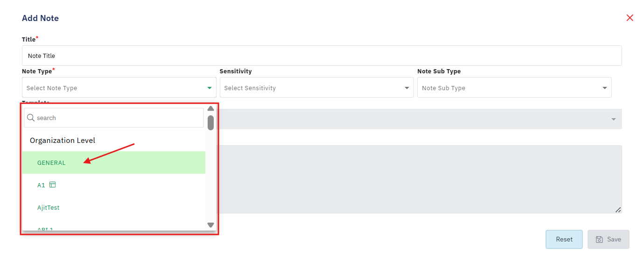The image size is (644, 262).
Task: Click the template icon beside A1
Action: pyautogui.click(x=53, y=185)
